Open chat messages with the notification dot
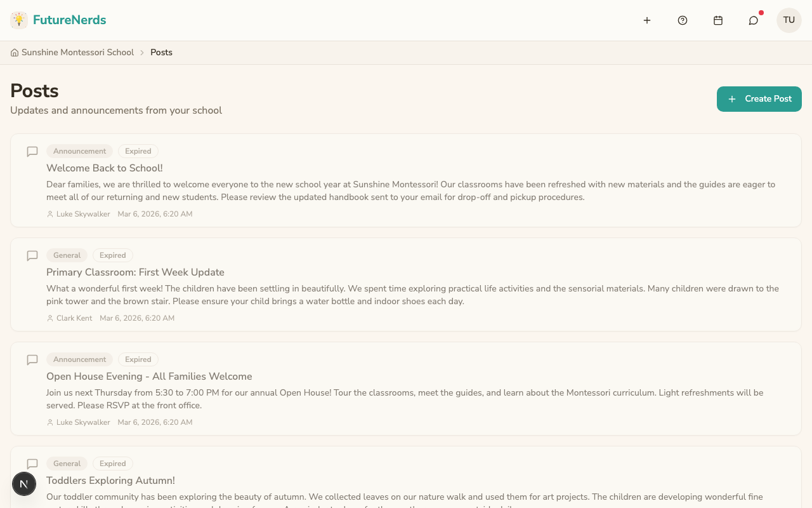The width and height of the screenshot is (812, 508). click(753, 20)
